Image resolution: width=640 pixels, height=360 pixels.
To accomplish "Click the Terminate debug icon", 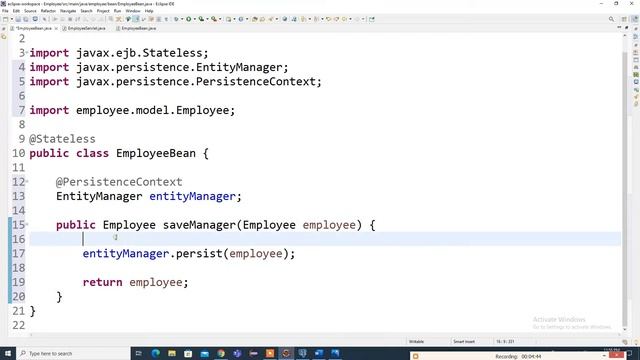I will pyautogui.click(x=70, y=19).
